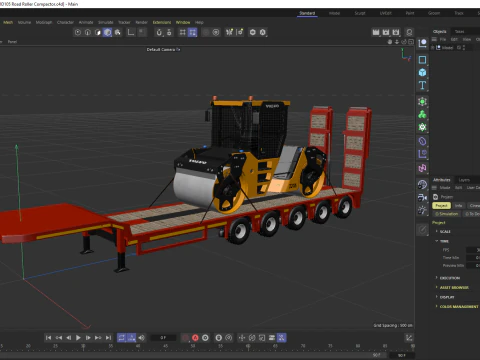The height and width of the screenshot is (360, 480).
Task: Click Play forward in the timeline
Action: (x=78, y=338)
